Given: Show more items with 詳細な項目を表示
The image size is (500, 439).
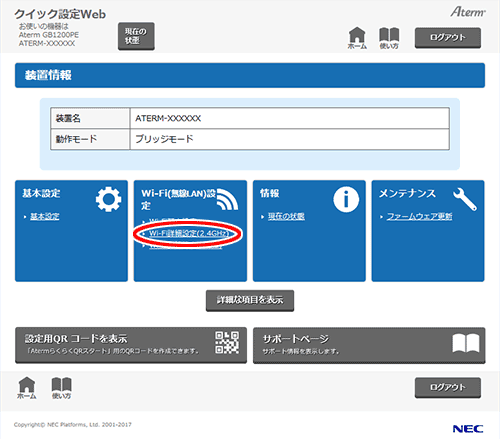Looking at the screenshot, I should tap(250, 300).
